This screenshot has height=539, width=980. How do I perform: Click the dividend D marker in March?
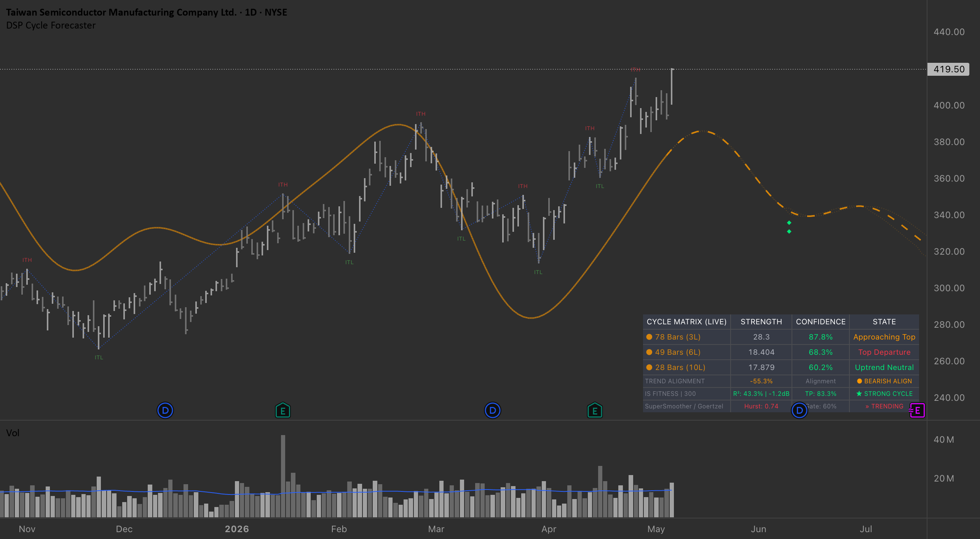pyautogui.click(x=493, y=410)
